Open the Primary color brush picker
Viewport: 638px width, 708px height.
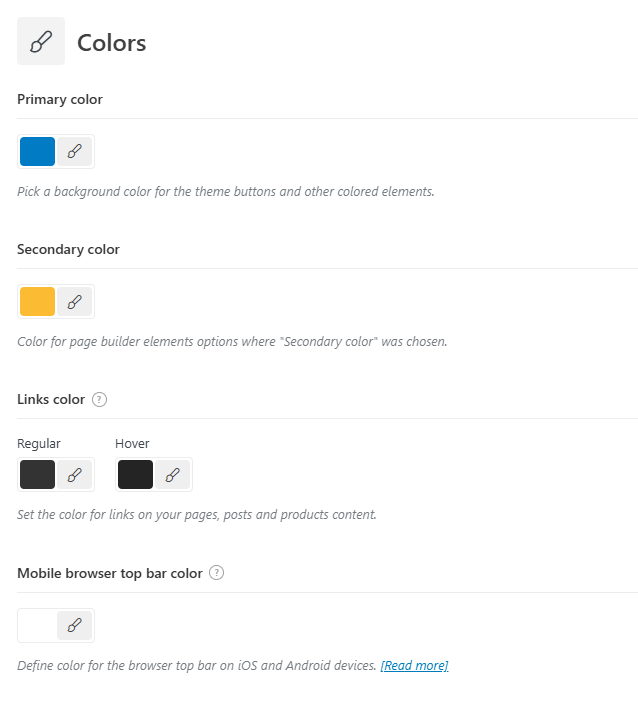click(75, 151)
